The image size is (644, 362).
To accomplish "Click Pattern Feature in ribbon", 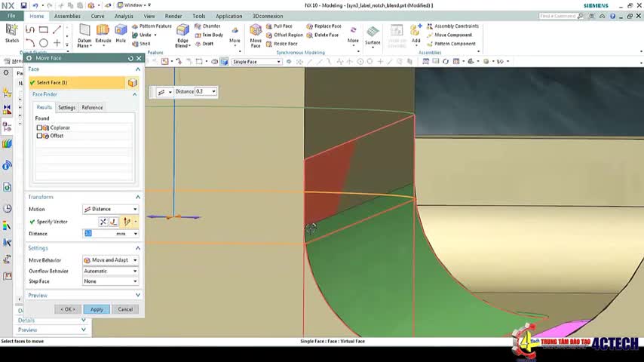I will pos(152,26).
